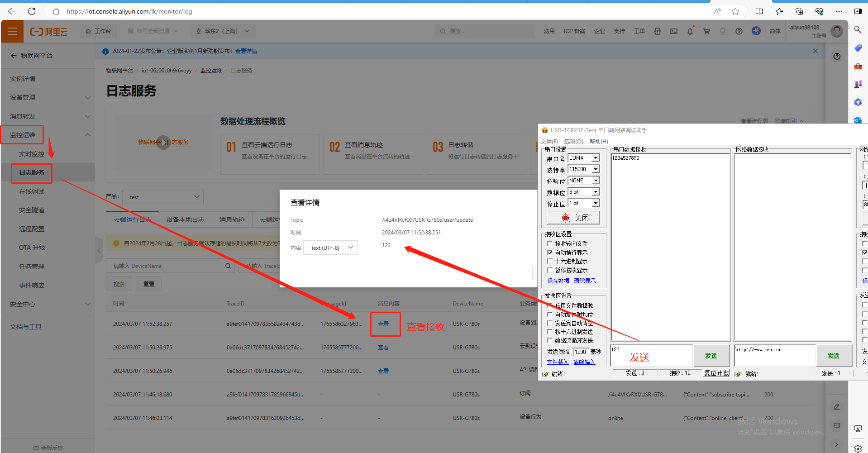
Task: Open the Aliyun hamburger menu
Action: tap(12, 31)
